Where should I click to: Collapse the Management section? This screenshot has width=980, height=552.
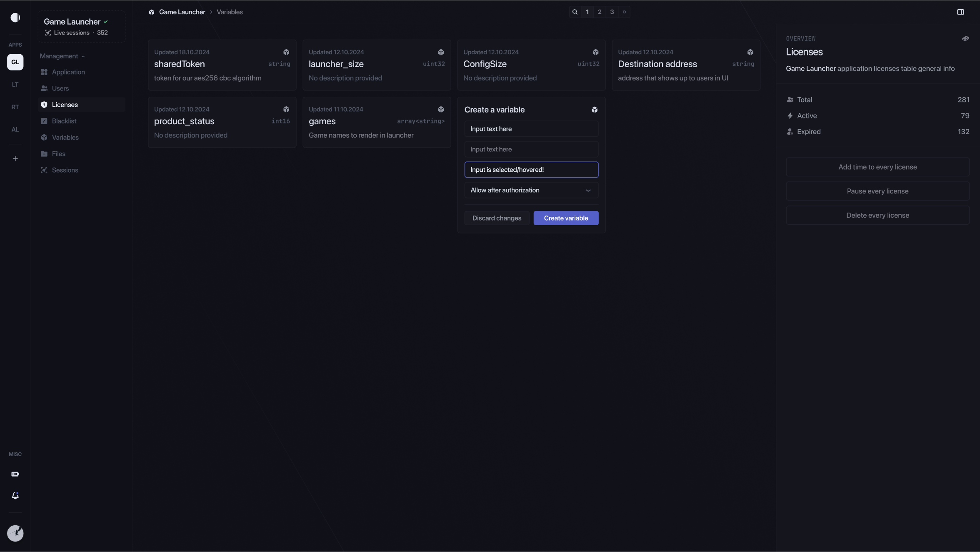pyautogui.click(x=62, y=56)
